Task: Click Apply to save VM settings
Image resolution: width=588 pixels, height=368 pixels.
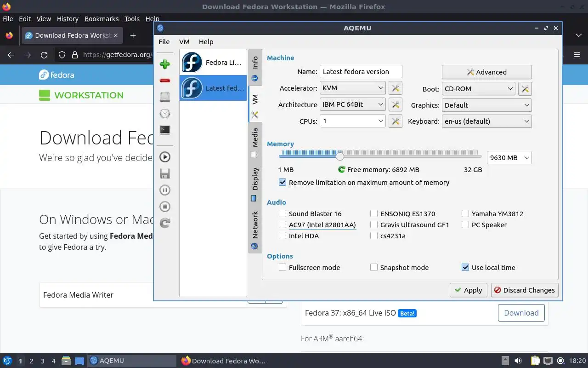Action: (x=468, y=290)
